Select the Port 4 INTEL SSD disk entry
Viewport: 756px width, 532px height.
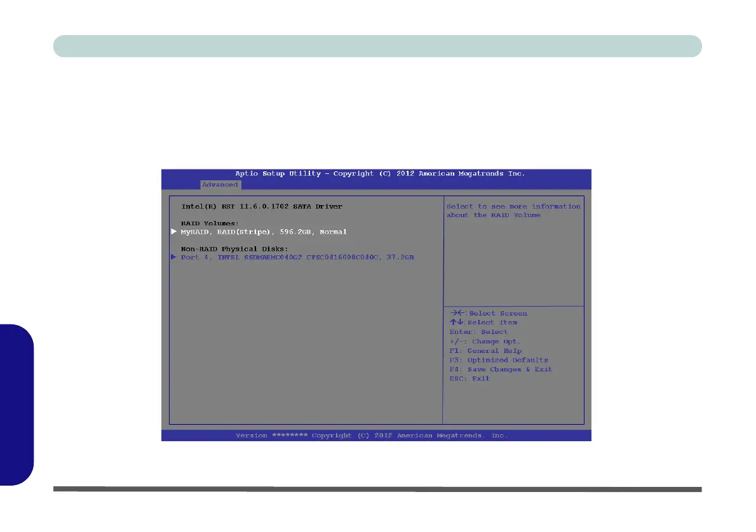(x=297, y=258)
